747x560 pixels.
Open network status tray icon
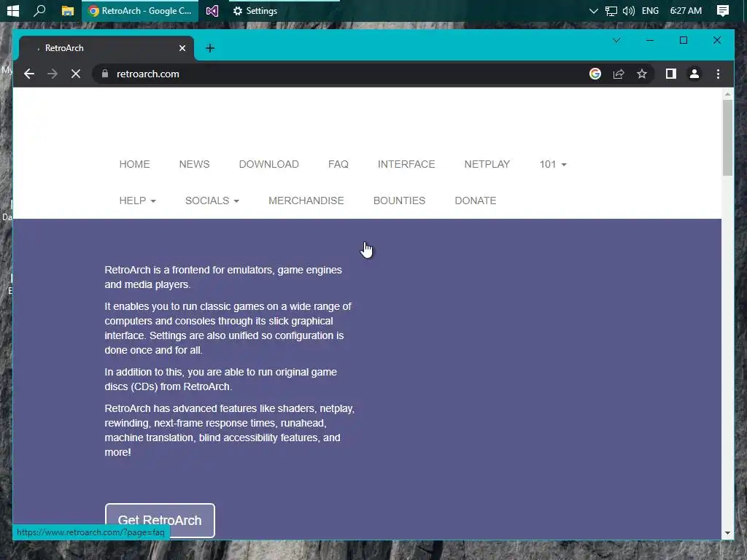pos(611,10)
